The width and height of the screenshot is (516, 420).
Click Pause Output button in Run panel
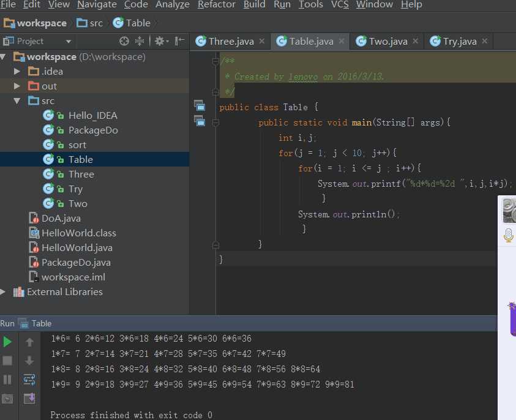coord(7,380)
